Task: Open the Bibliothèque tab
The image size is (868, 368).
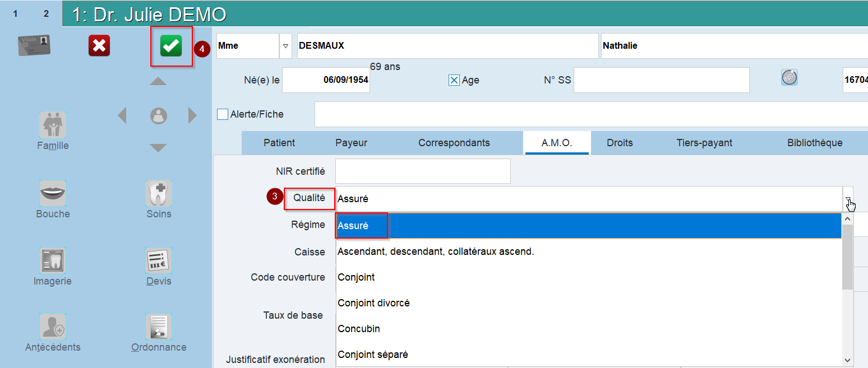Action: (x=815, y=143)
